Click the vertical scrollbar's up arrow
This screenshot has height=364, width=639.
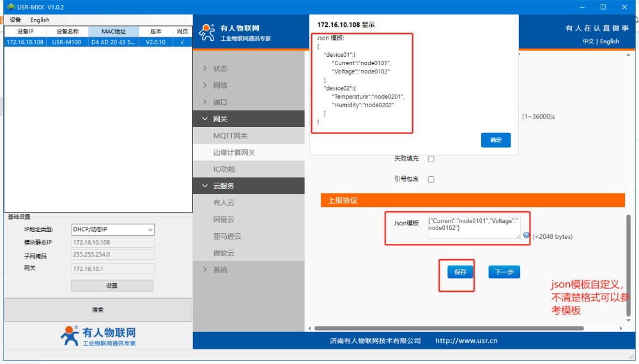coord(628,55)
